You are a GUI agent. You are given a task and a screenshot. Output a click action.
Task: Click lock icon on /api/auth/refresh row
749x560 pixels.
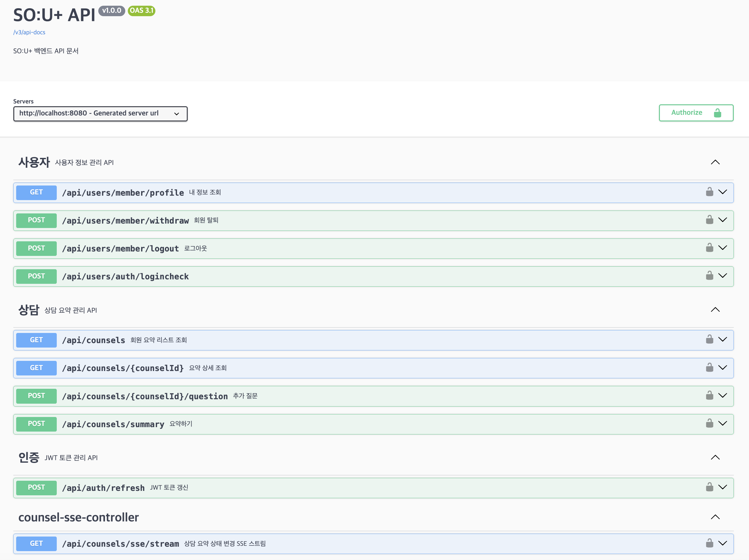coord(709,487)
